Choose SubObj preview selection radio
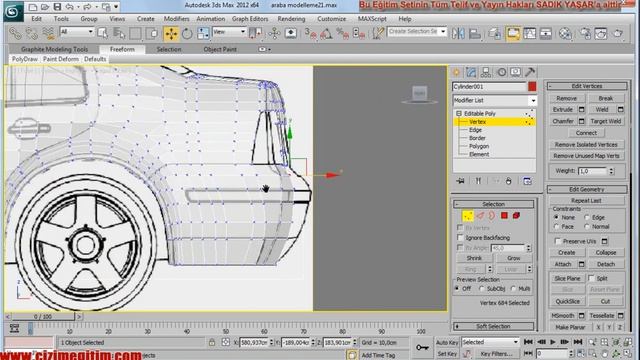The height and width of the screenshot is (360, 640). click(x=482, y=289)
